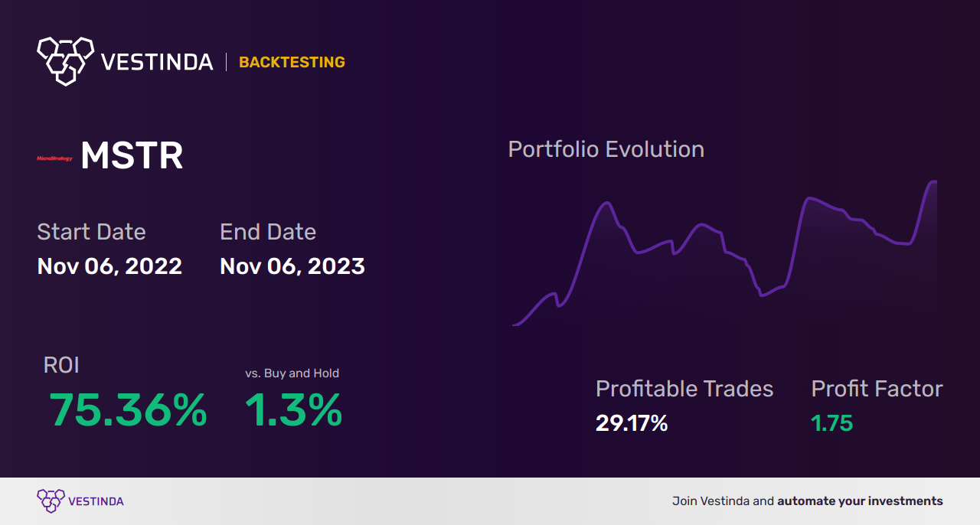
Task: Click the 1.3% buy-and-hold value
Action: (293, 411)
